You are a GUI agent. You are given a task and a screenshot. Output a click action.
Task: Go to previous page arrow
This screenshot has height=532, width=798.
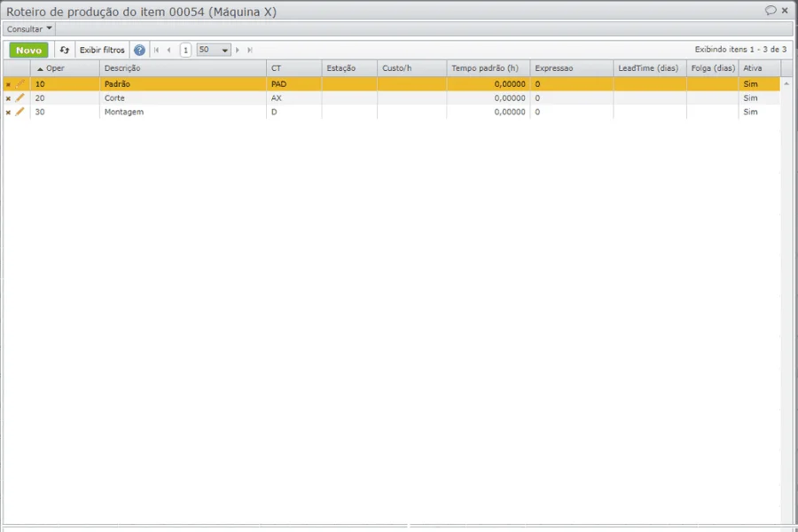point(169,50)
